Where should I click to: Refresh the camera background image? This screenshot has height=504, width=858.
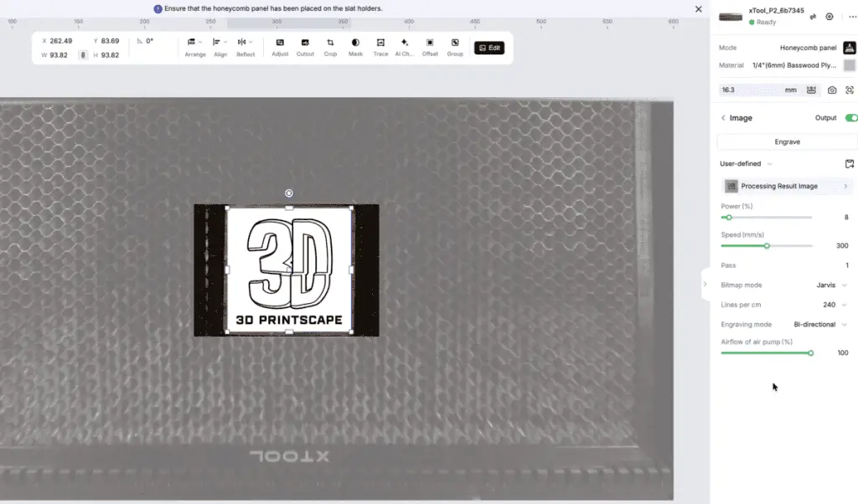click(x=832, y=90)
